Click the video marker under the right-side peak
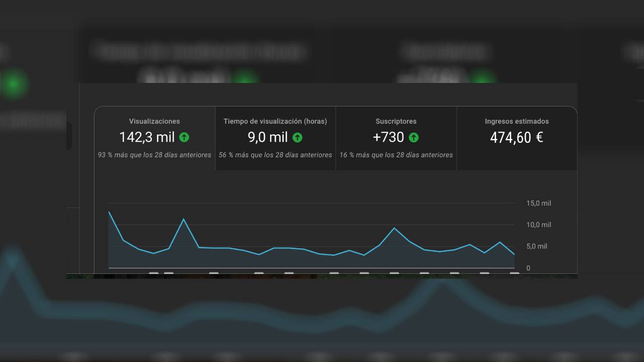Screen dimensions: 644x362 394,274
